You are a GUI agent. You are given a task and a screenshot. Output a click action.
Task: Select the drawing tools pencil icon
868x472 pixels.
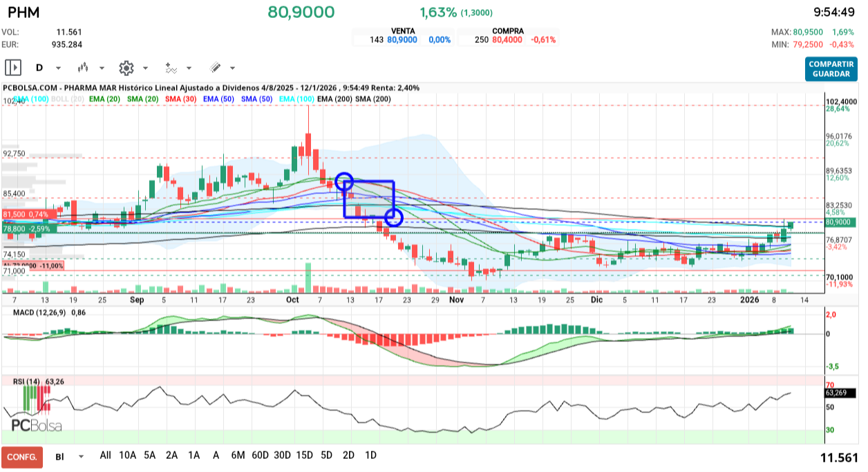click(x=215, y=68)
